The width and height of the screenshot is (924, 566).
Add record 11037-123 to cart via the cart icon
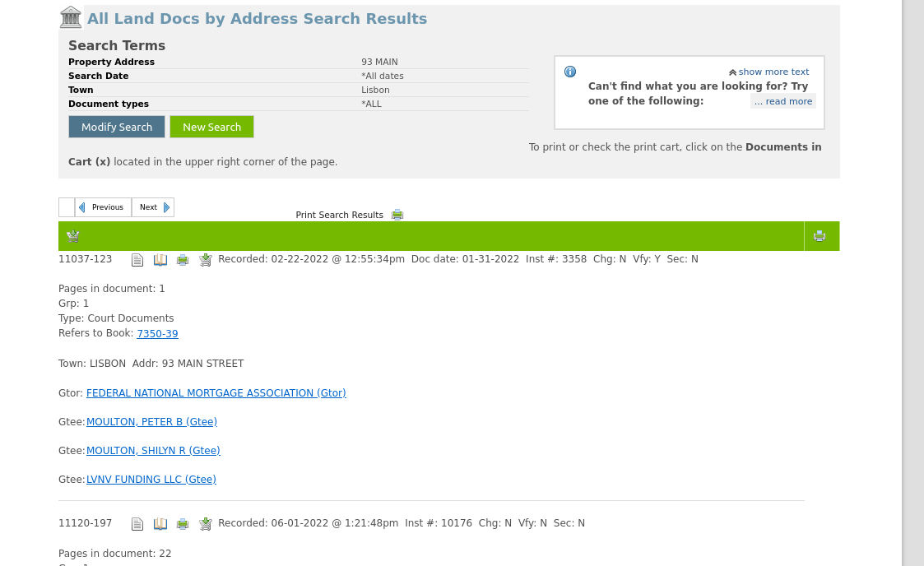[x=205, y=260]
